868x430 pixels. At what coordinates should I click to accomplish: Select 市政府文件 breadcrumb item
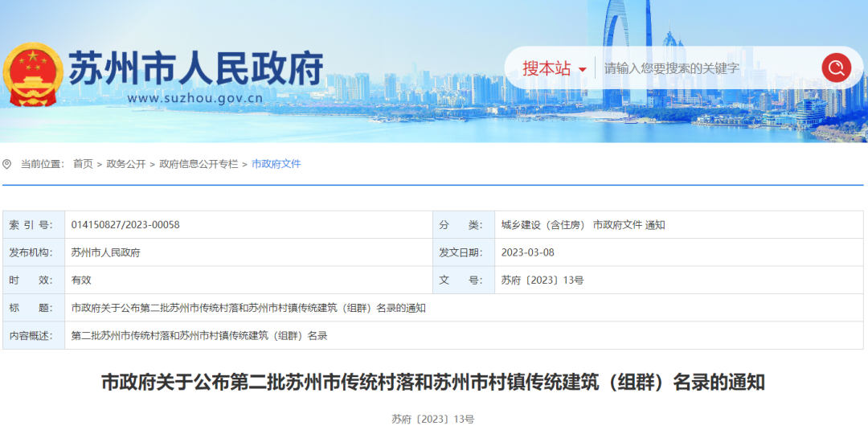click(276, 164)
